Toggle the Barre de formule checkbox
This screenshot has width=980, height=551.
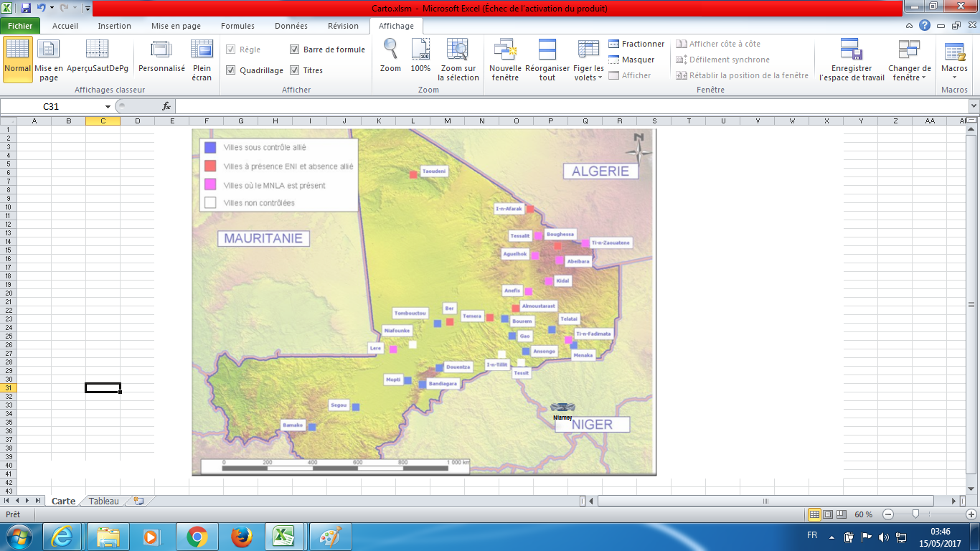(295, 50)
